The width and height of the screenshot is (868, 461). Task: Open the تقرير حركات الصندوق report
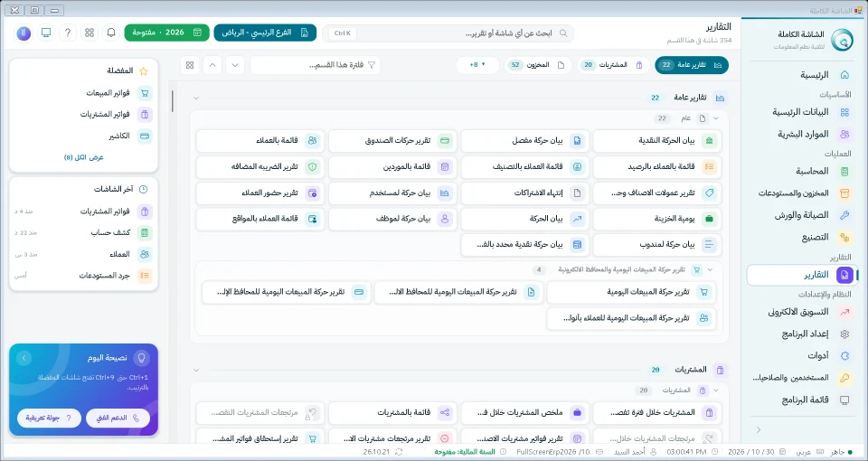(x=392, y=141)
